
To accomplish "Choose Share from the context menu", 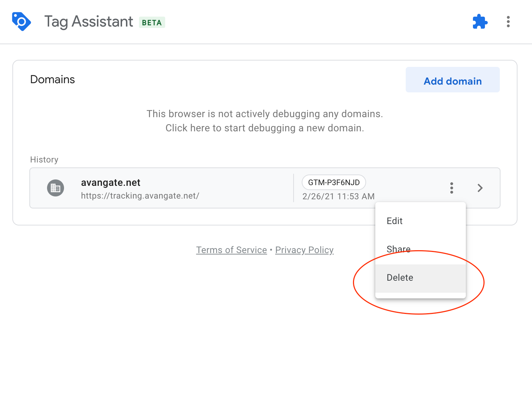I will coord(420,249).
